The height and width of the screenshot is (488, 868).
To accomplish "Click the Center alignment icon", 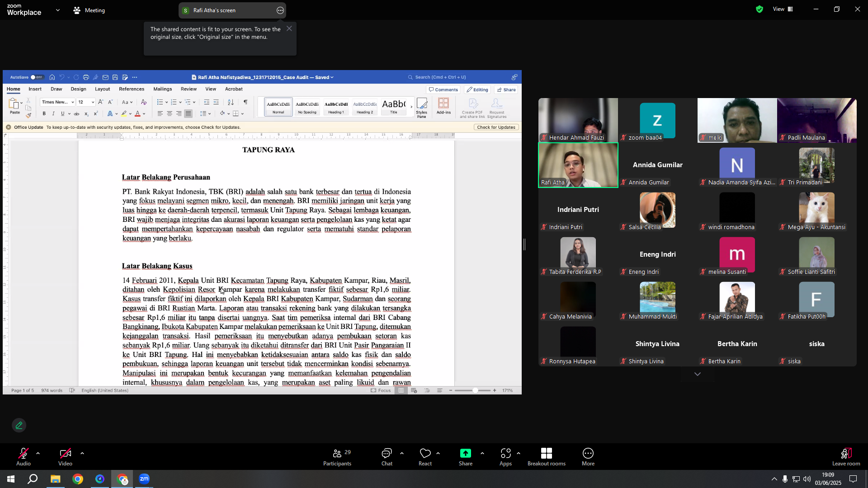I will (x=170, y=113).
